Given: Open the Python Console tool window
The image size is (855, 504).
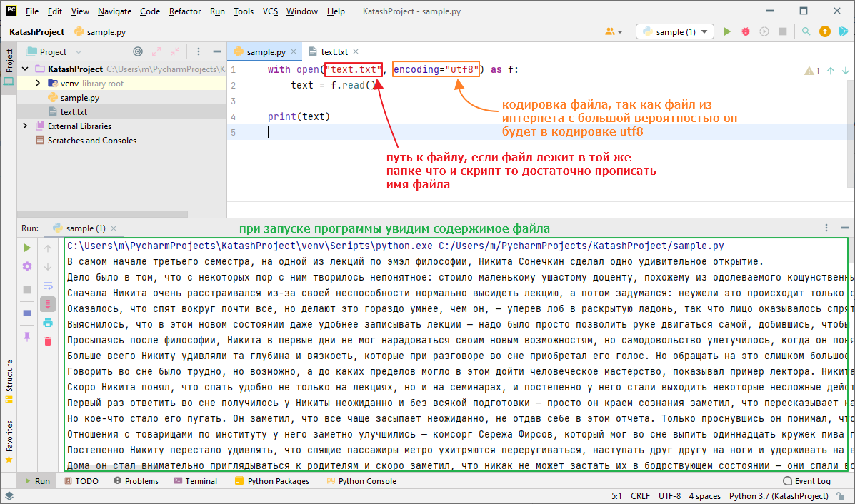Looking at the screenshot, I should click(x=361, y=481).
